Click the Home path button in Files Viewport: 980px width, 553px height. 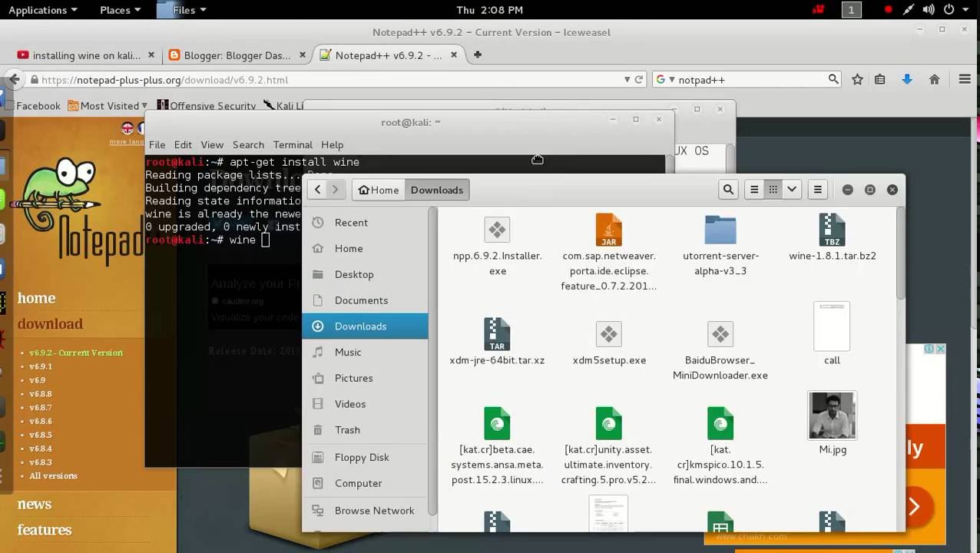(378, 190)
